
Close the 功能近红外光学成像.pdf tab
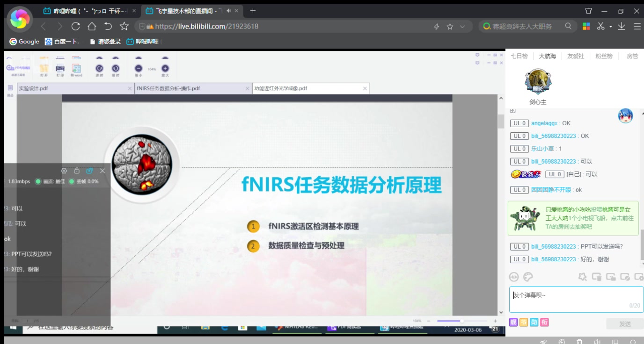coord(365,88)
